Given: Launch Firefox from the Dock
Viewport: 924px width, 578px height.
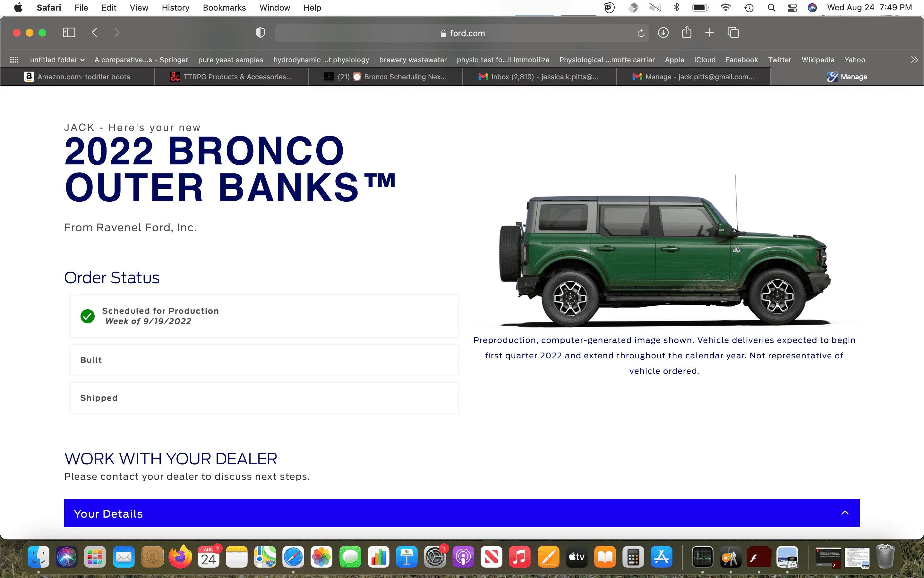Looking at the screenshot, I should click(x=180, y=556).
